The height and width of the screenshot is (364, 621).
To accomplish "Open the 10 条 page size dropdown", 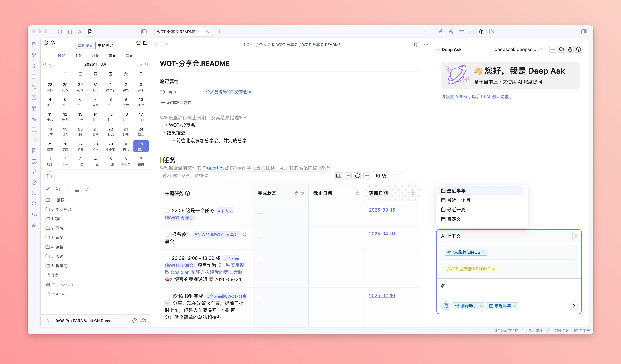I will [387, 176].
